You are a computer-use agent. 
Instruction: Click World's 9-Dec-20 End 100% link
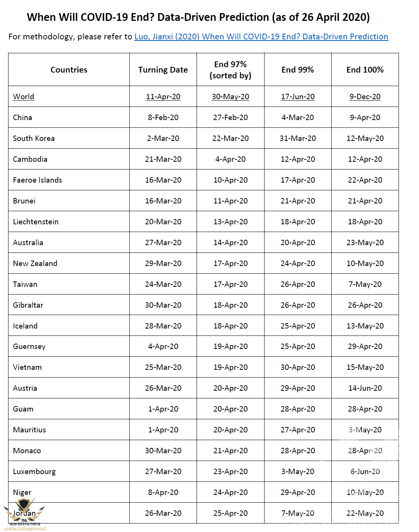(365, 97)
